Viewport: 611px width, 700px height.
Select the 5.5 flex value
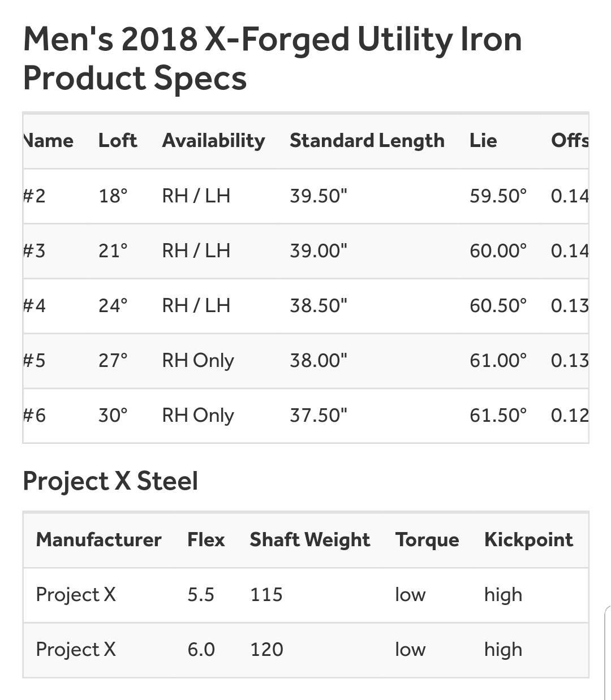[x=201, y=594]
